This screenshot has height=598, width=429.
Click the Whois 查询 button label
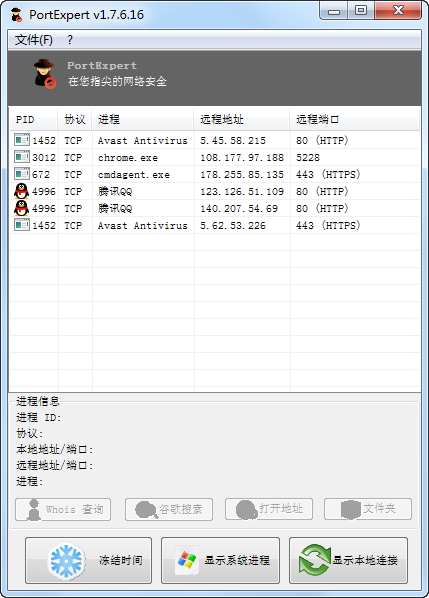tap(74, 509)
